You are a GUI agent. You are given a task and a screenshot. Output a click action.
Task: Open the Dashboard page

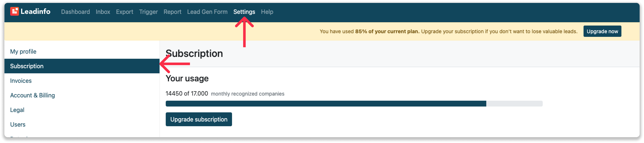(x=76, y=12)
